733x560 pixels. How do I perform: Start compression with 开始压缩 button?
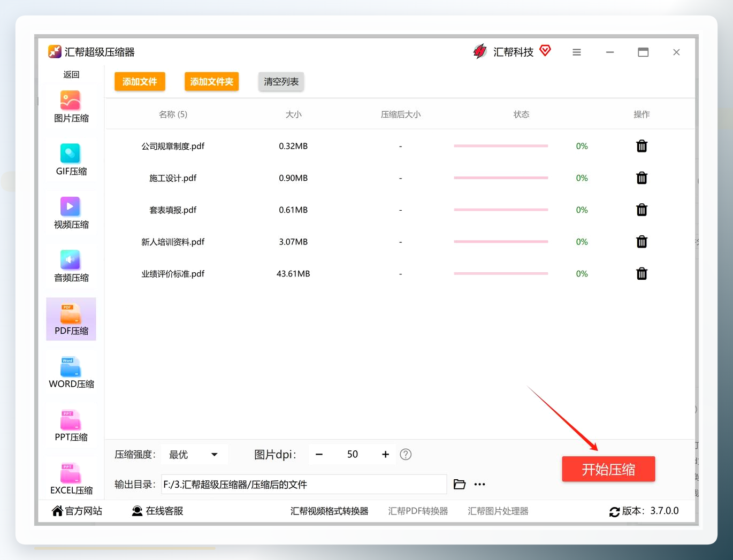point(608,469)
